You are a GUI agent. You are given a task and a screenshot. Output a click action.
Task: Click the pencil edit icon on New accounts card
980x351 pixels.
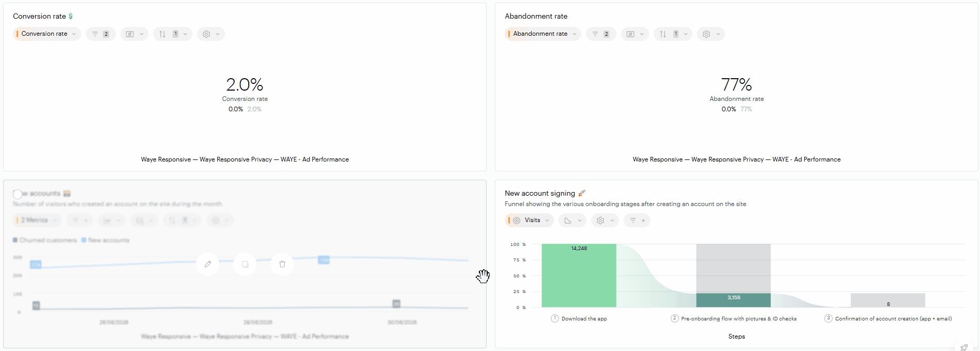tap(208, 264)
